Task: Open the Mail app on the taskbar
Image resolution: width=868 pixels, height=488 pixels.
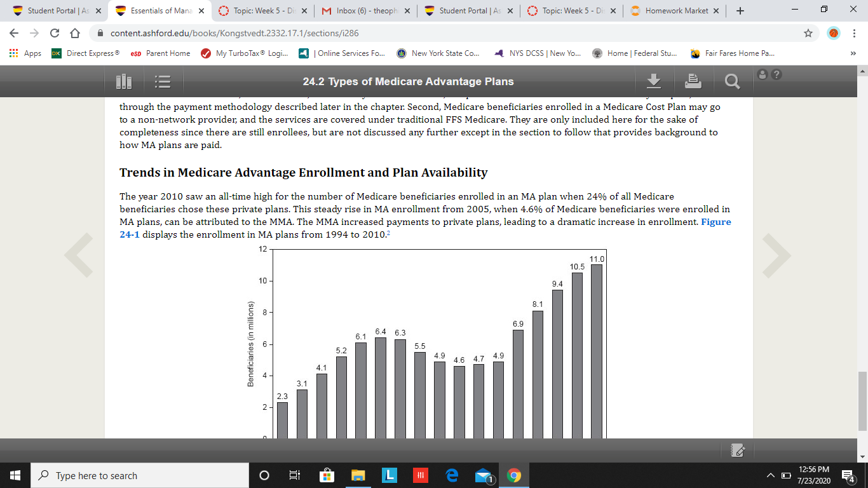Action: point(484,476)
